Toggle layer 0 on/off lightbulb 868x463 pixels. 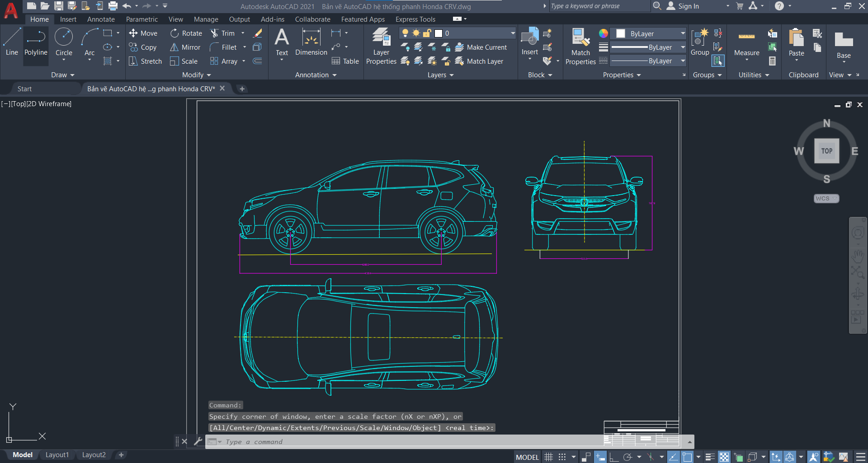pos(405,33)
